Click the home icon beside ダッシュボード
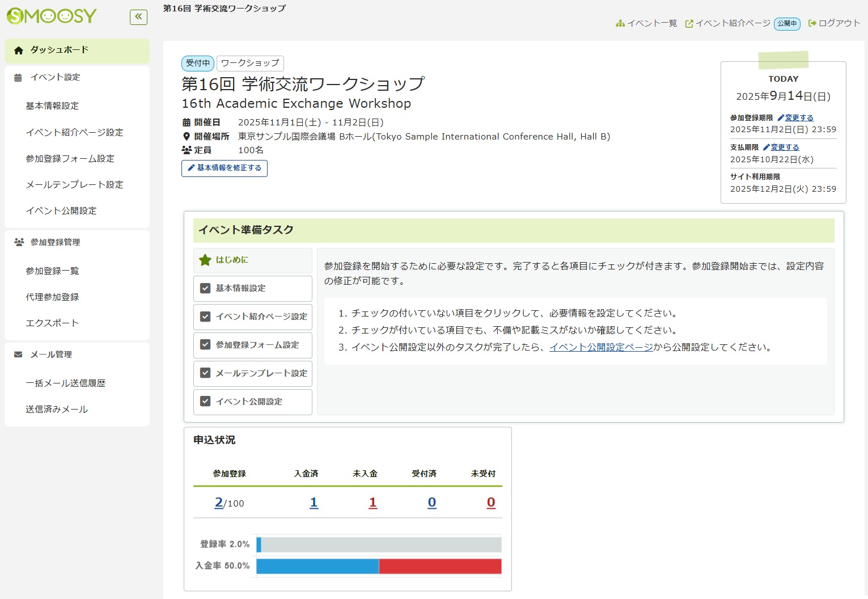The height and width of the screenshot is (599, 868). click(x=19, y=50)
